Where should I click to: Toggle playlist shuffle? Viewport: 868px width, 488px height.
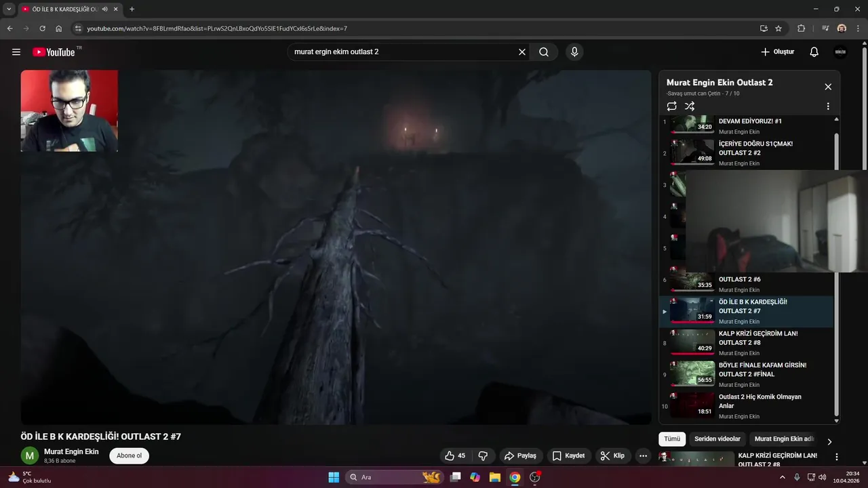tap(690, 106)
